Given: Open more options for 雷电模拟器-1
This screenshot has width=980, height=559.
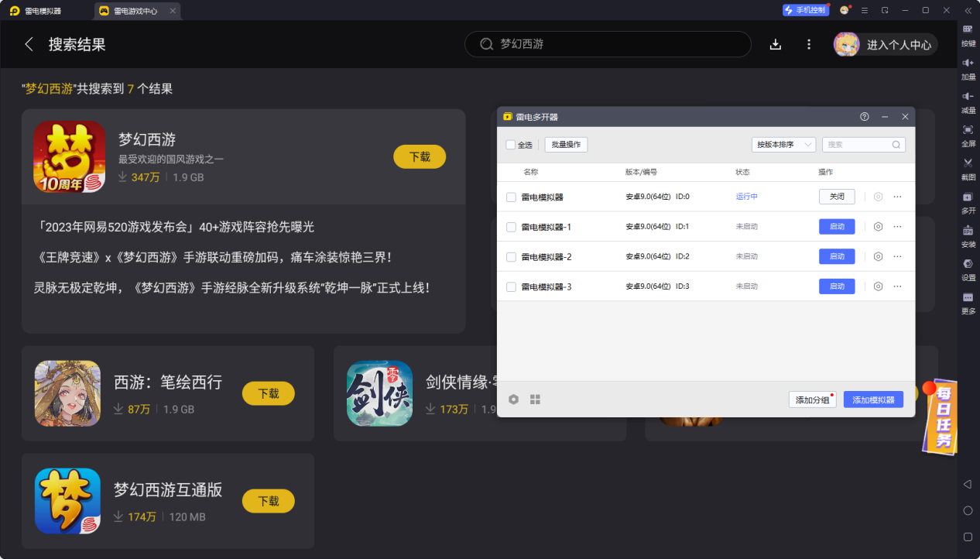Looking at the screenshot, I should (897, 227).
